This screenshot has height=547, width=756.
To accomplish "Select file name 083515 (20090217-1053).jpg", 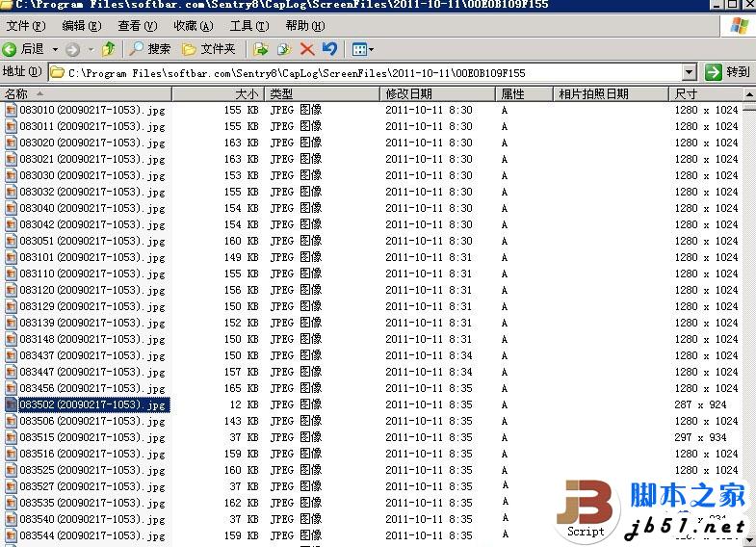I will pos(92,437).
